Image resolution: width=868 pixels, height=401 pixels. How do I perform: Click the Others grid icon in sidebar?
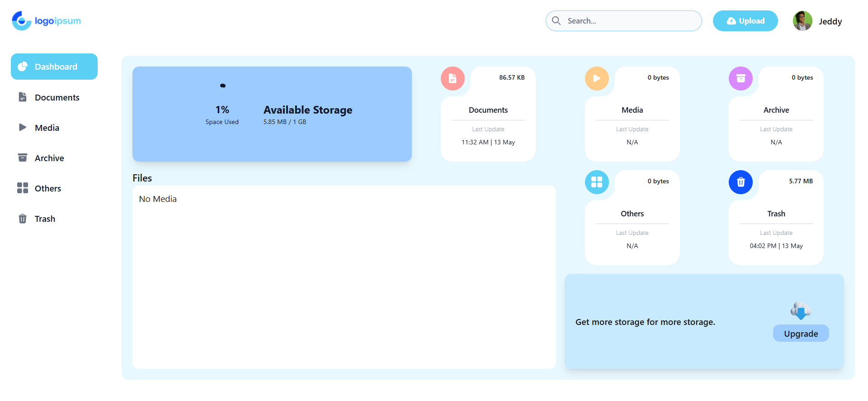[23, 188]
